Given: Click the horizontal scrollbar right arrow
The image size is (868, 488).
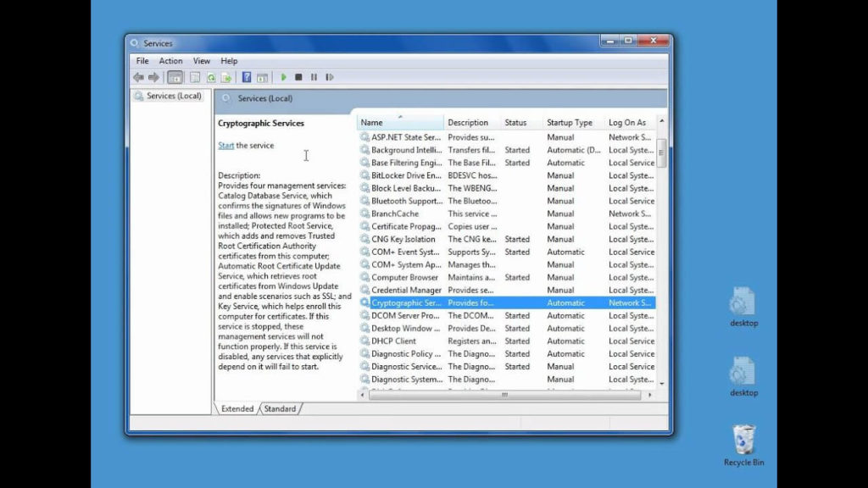Looking at the screenshot, I should 650,395.
